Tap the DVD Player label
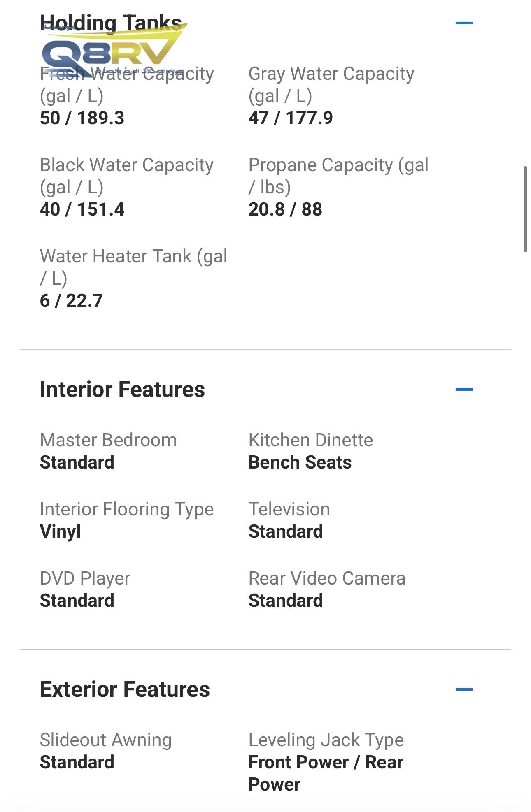The height and width of the screenshot is (812, 531). tap(85, 578)
